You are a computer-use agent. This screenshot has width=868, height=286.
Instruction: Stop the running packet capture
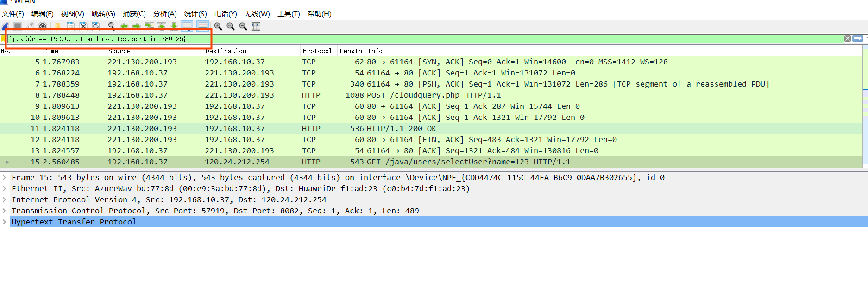(x=18, y=26)
